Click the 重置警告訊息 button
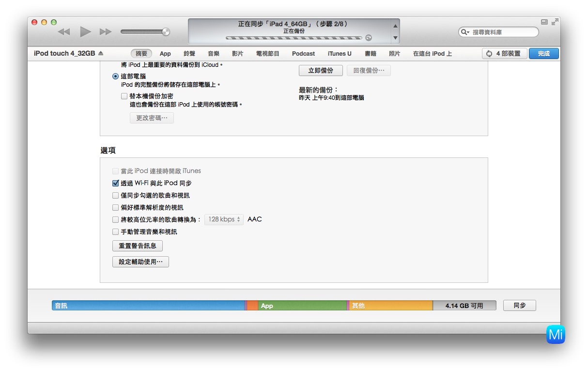This screenshot has height=372, width=588. click(x=138, y=246)
